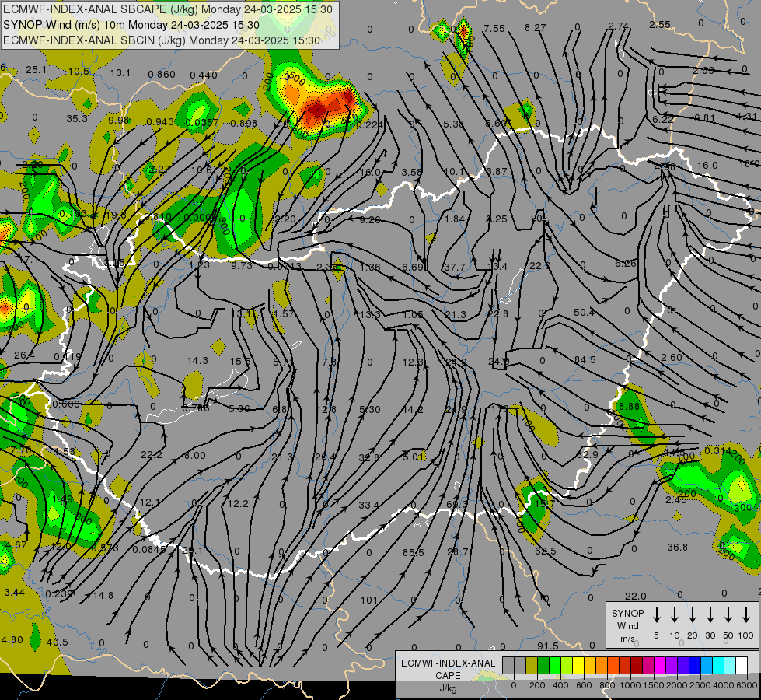Click the 6.26 value on the map

coord(625,264)
